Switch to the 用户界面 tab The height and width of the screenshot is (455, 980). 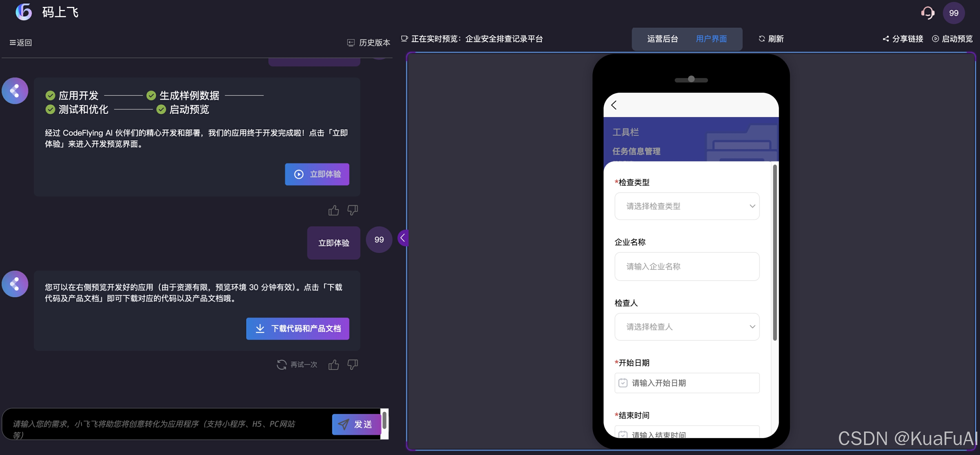click(711, 39)
